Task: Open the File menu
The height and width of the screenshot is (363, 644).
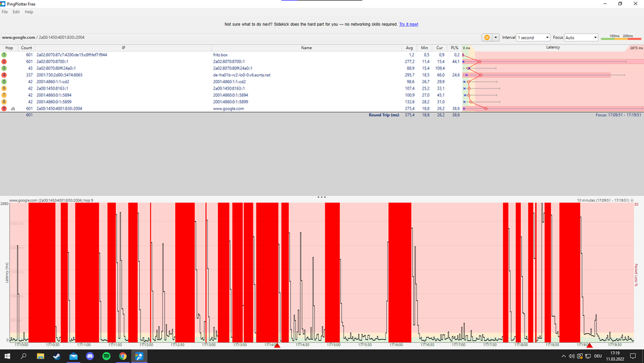Action: click(5, 12)
